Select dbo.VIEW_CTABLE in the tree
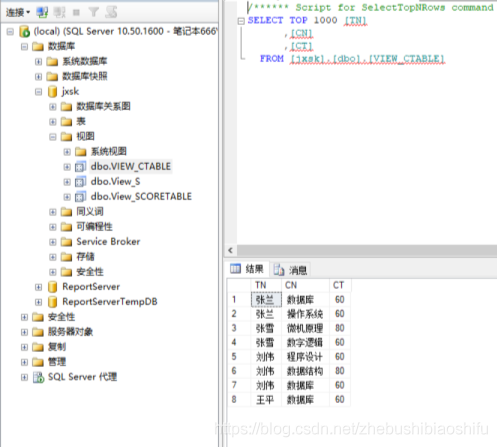The height and width of the screenshot is (447, 497). [131, 166]
